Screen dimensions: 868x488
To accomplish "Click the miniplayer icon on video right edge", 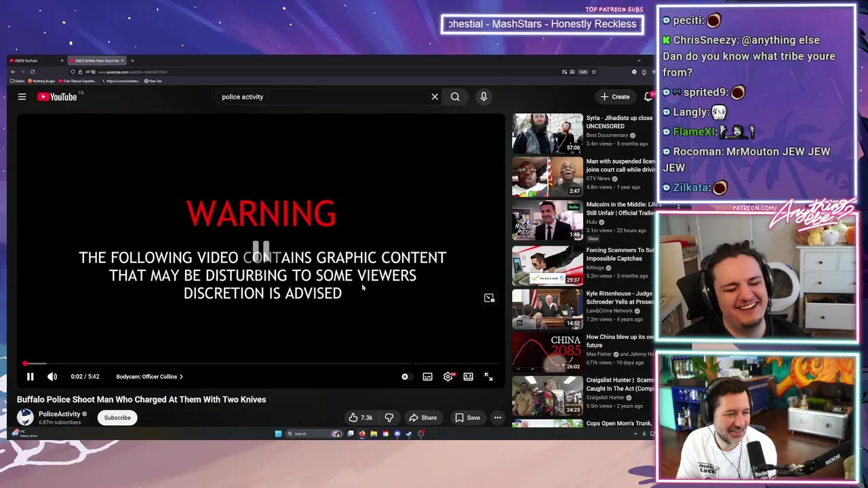I will (x=489, y=298).
